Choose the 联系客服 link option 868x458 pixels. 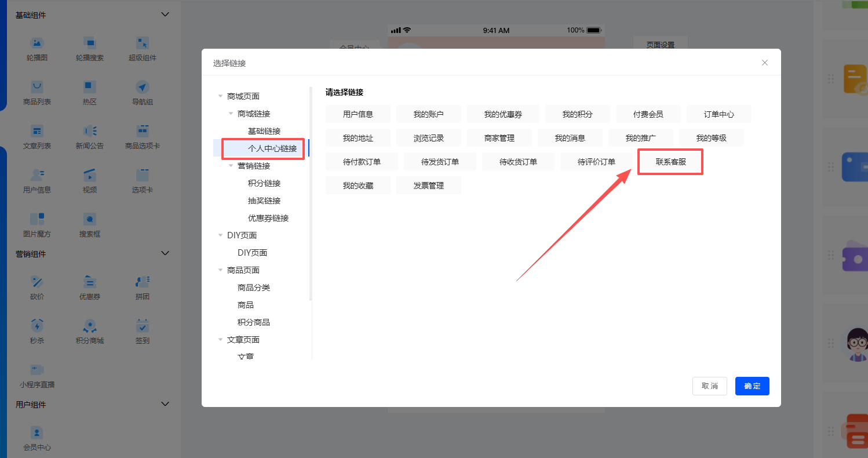[x=670, y=162]
